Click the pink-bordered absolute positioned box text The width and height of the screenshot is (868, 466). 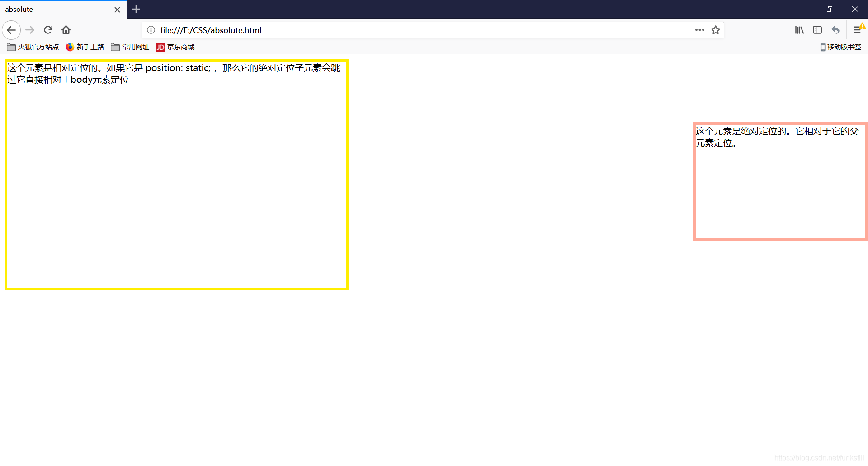[777, 137]
